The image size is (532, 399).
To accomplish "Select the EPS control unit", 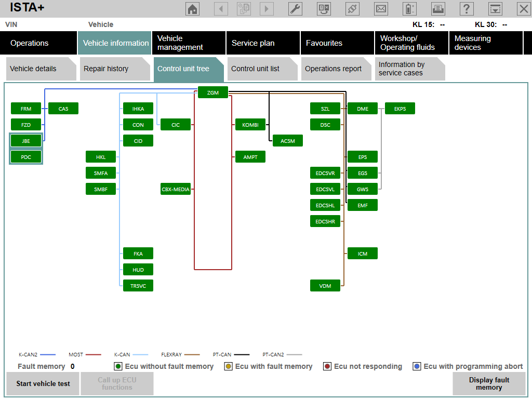I will 362,157.
